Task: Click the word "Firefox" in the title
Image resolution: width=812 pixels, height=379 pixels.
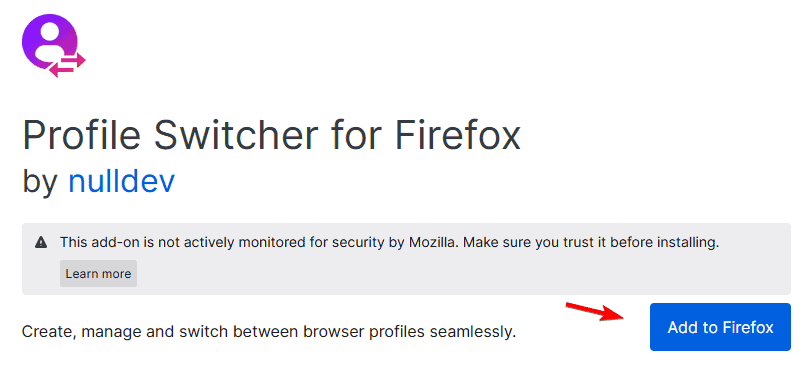Action: [x=457, y=136]
